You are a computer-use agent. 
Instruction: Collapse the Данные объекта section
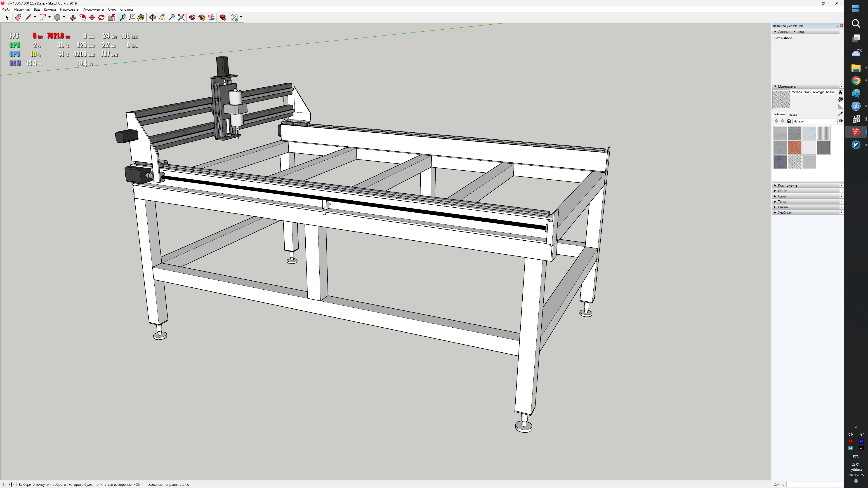point(775,32)
